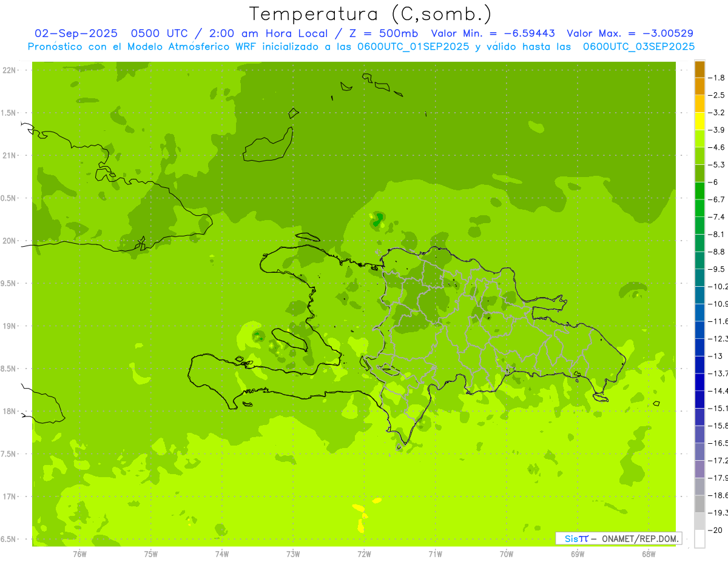Click the "-10.2" colorbar label

click(x=719, y=286)
